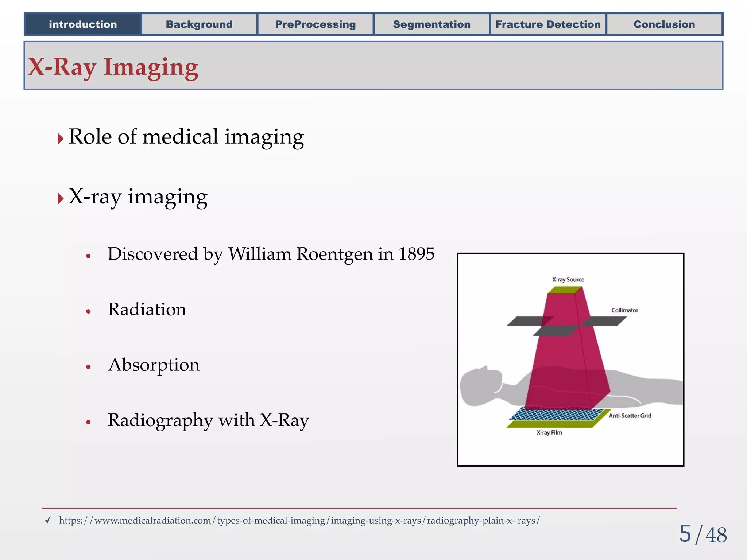The image size is (747, 560).
Task: Select the Segmentation tab
Action: [x=431, y=24]
